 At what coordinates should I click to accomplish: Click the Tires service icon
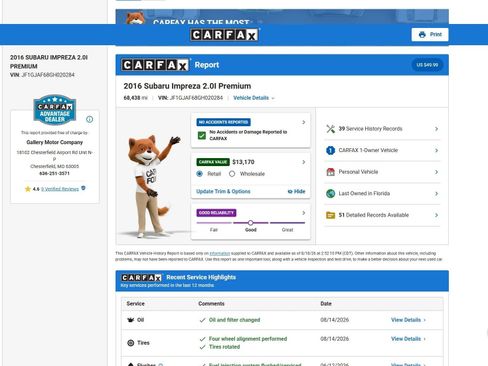pos(131,343)
